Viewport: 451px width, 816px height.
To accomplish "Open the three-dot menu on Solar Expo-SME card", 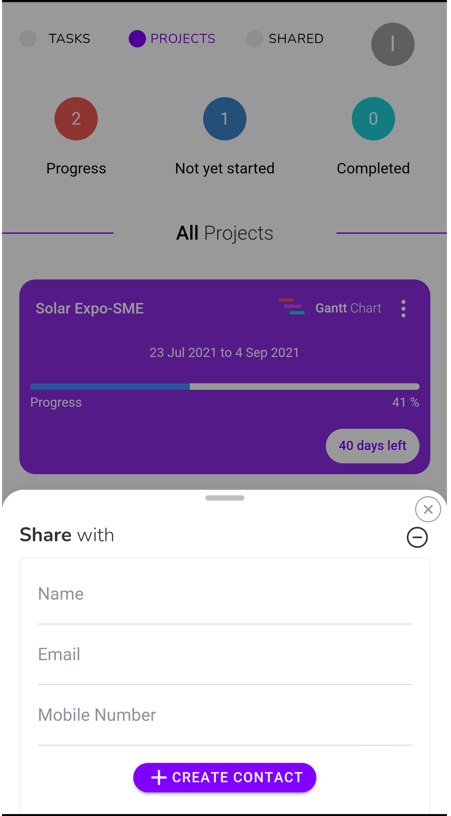I will pos(403,308).
